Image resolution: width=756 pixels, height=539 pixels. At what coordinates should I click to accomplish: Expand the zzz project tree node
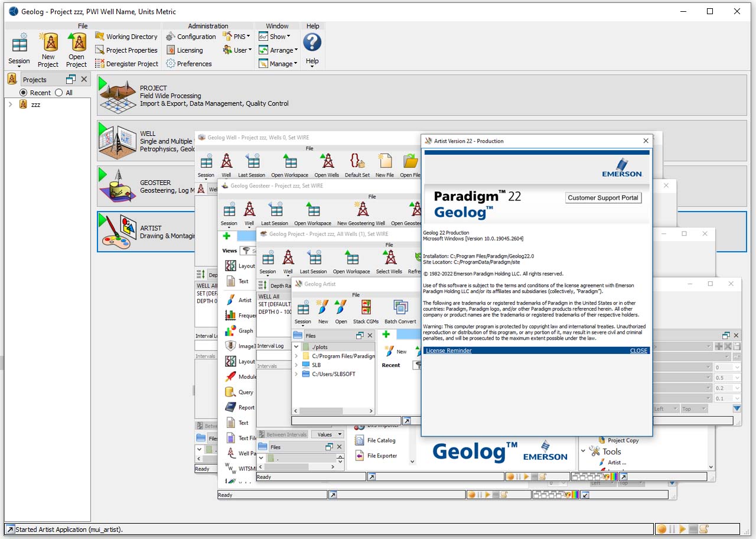11,105
